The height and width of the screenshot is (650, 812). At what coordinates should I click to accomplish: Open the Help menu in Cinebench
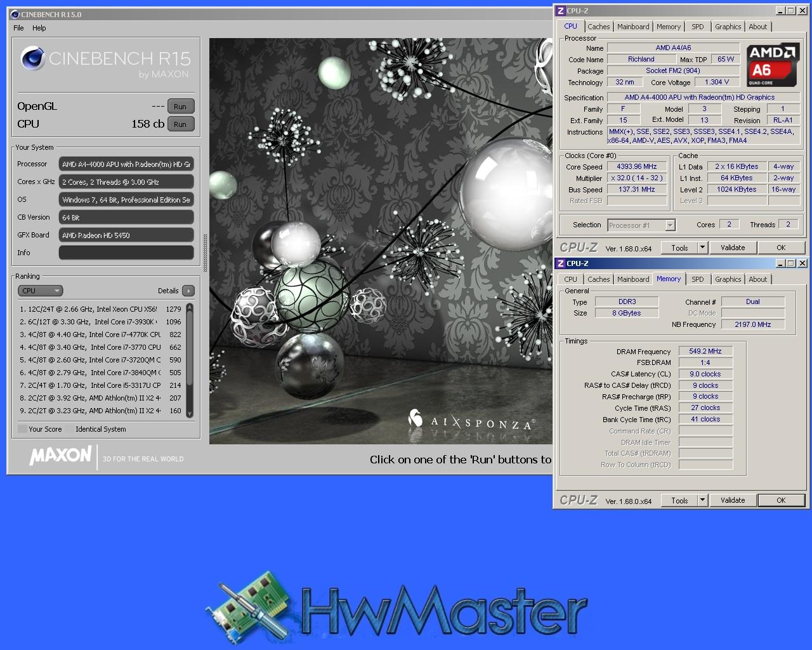pyautogui.click(x=39, y=28)
